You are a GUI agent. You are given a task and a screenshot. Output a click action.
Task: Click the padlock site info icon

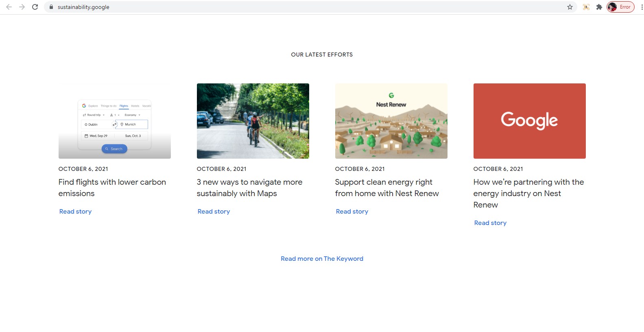click(51, 7)
